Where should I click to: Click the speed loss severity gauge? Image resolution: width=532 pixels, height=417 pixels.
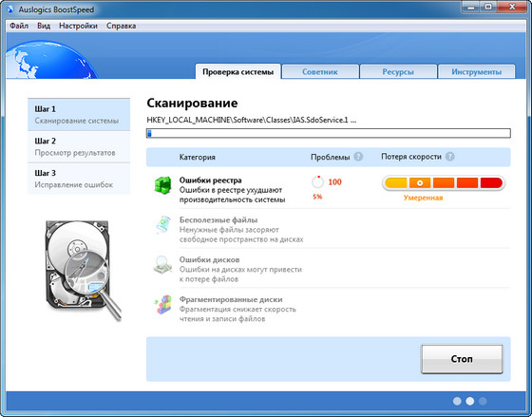(444, 183)
